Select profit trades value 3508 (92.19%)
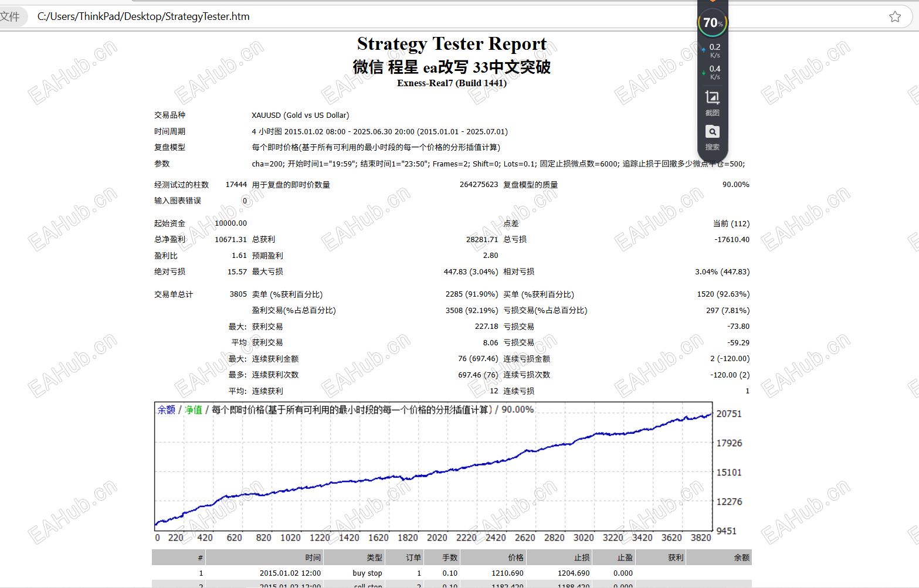Image resolution: width=919 pixels, height=588 pixels. [x=472, y=311]
